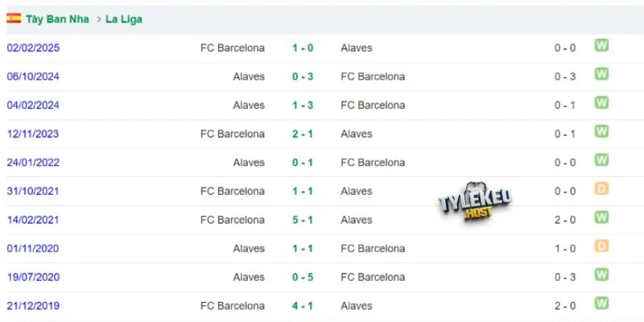Click the D result badge for 01/11/2020
Image resolution: width=644 pixels, height=322 pixels.
pos(601,246)
